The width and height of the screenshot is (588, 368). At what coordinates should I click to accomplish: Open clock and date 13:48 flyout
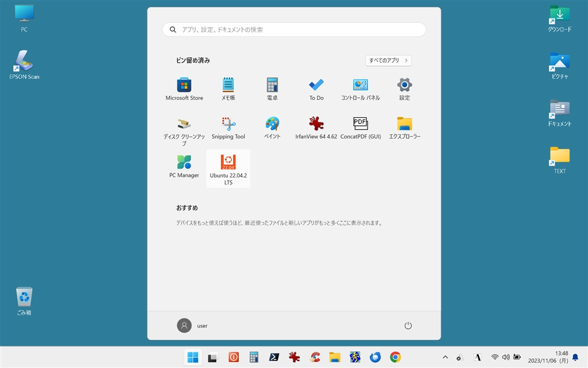click(548, 357)
